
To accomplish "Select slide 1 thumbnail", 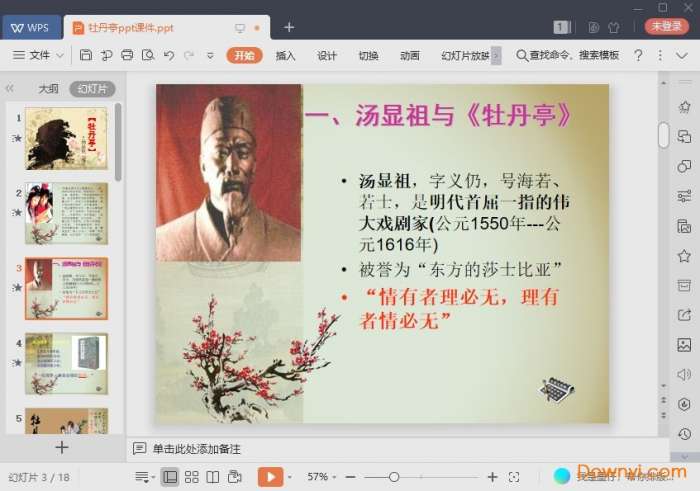I will (67, 138).
